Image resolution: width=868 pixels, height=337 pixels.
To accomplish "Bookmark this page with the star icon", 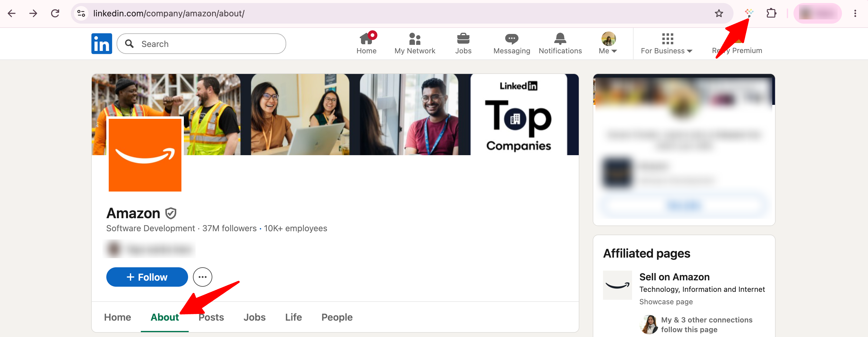I will pos(719,14).
